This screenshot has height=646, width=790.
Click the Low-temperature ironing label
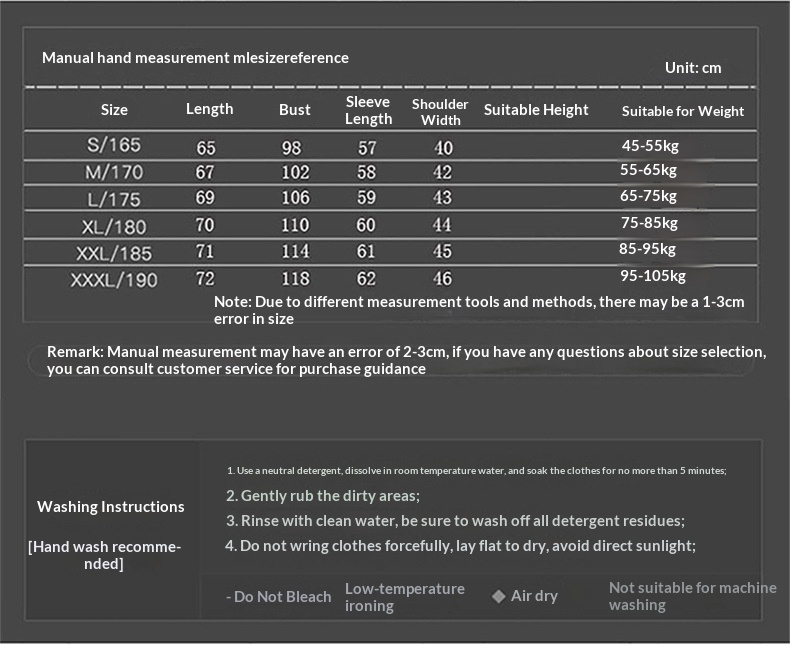coord(404,597)
